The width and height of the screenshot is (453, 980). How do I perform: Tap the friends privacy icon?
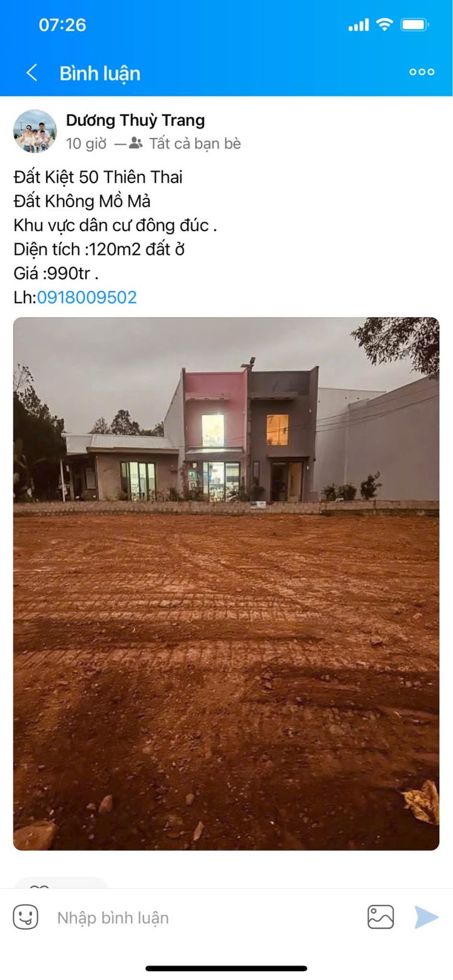(x=136, y=144)
